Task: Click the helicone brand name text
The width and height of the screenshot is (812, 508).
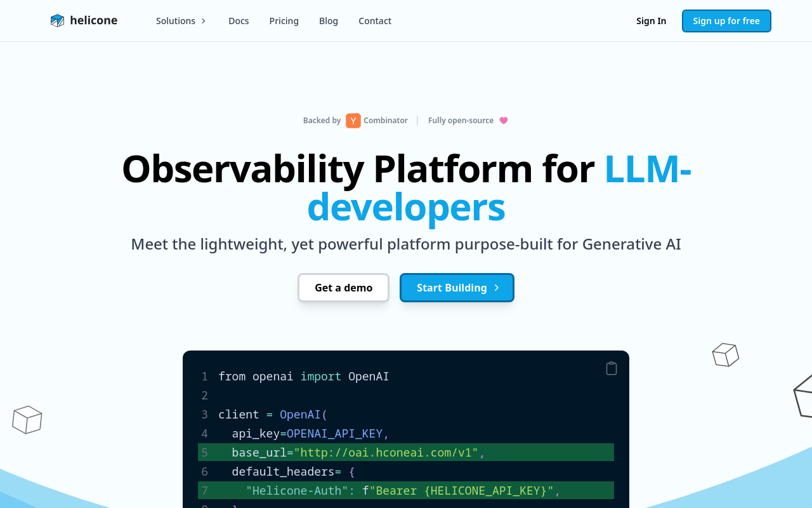Action: 93,20
